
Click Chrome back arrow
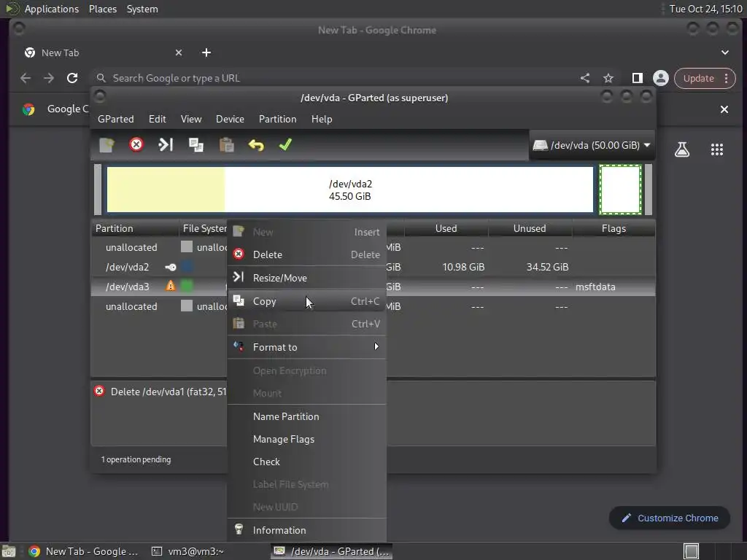pos(26,78)
